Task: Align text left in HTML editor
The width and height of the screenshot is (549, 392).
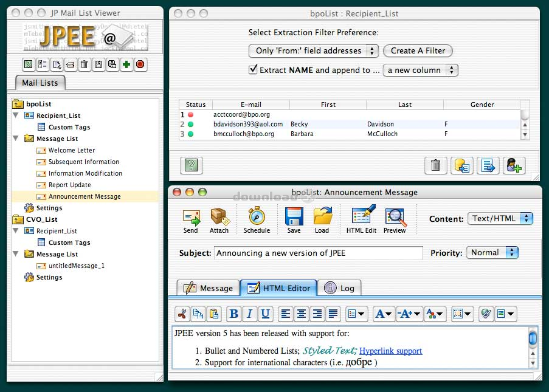Action: [286, 314]
